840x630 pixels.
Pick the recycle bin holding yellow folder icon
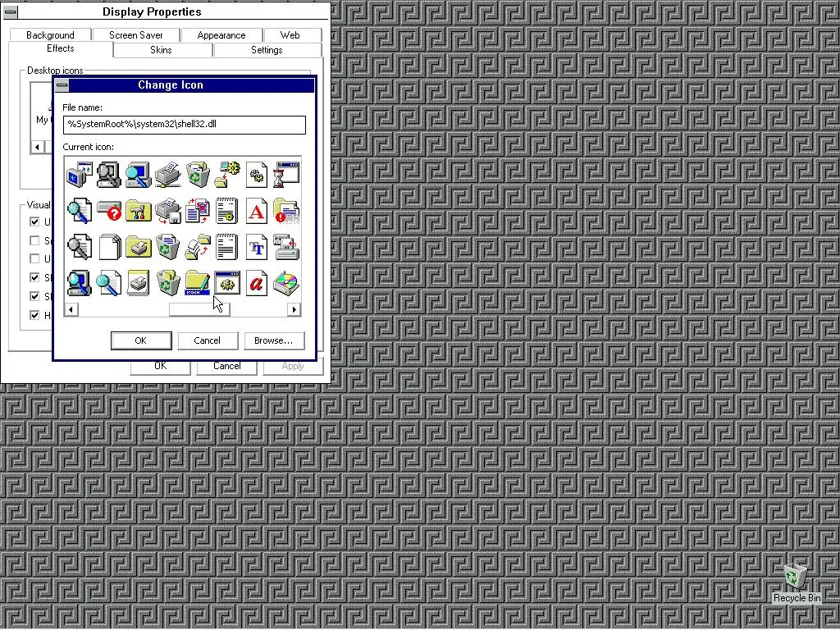pyautogui.click(x=167, y=283)
